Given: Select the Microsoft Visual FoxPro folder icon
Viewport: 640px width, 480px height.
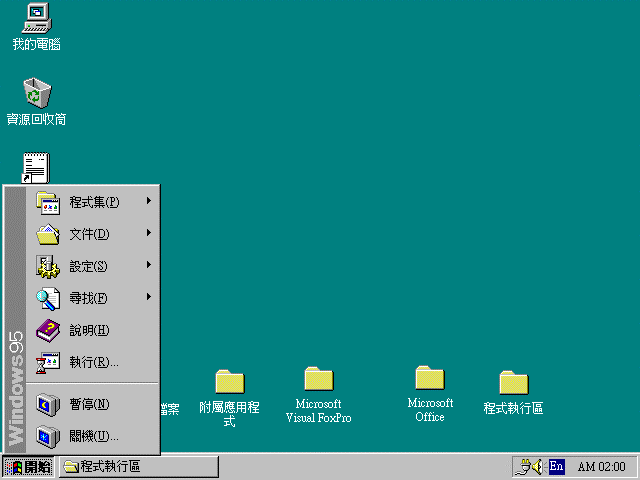Looking at the screenshot, I should point(319,378).
